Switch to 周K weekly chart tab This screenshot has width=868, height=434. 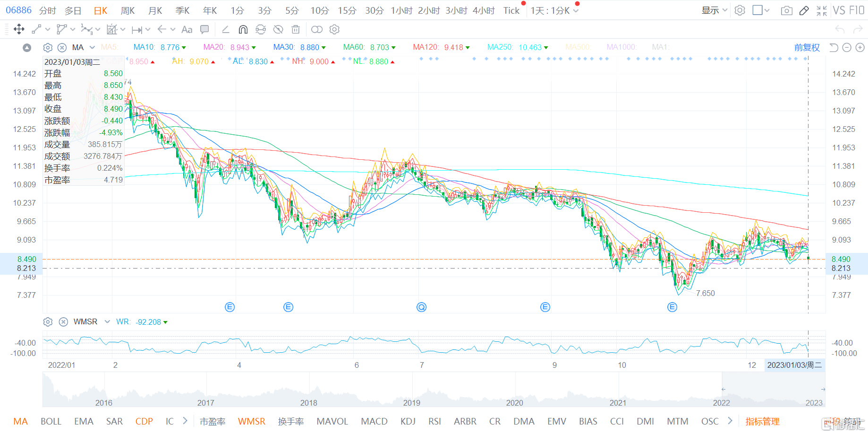click(128, 10)
